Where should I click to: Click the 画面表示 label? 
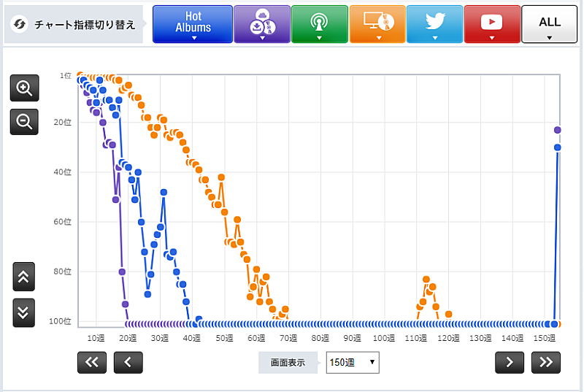pyautogui.click(x=288, y=361)
